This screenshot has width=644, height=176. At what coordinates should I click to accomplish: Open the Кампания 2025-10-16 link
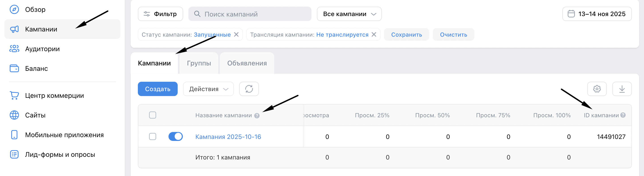tap(228, 137)
